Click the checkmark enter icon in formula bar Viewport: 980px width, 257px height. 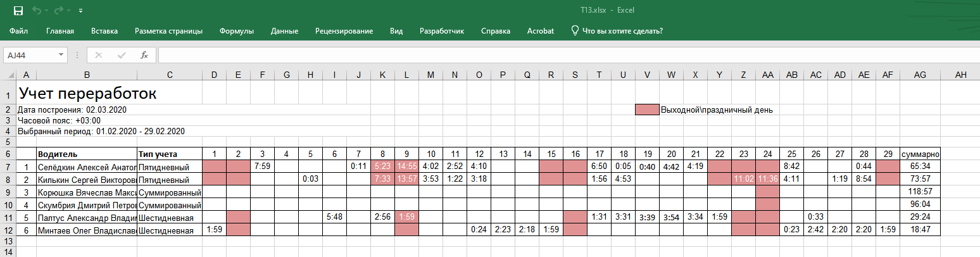coord(122,55)
